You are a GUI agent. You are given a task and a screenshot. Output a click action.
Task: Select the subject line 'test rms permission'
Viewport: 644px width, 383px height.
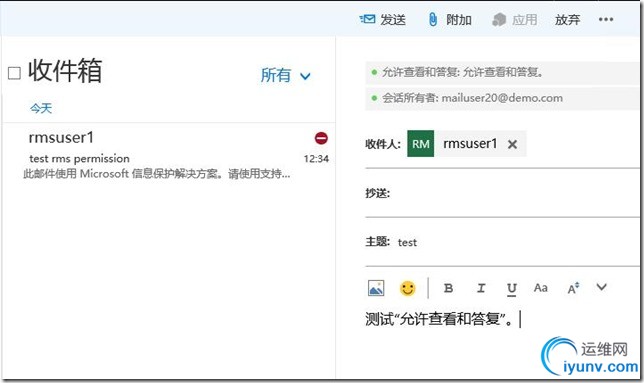pyautogui.click(x=79, y=158)
